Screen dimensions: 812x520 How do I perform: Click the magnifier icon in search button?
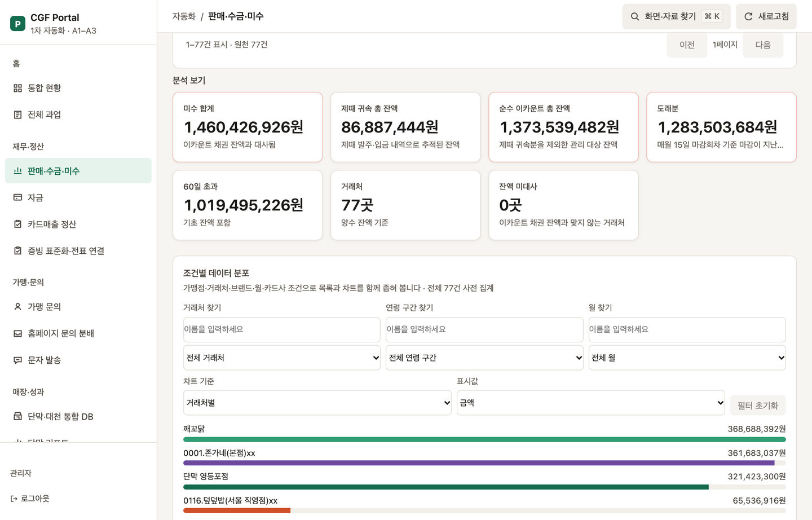pos(635,16)
